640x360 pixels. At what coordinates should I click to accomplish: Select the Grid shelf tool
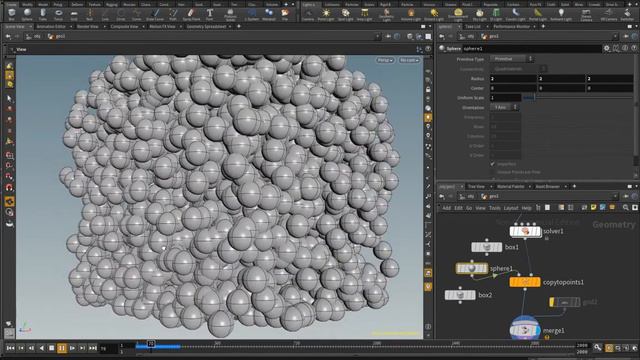pos(74,14)
